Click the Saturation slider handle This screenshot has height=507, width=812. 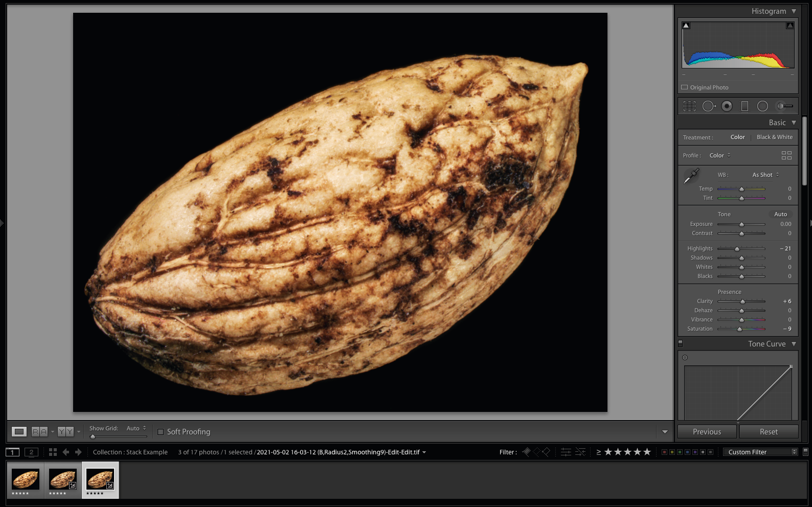point(739,329)
